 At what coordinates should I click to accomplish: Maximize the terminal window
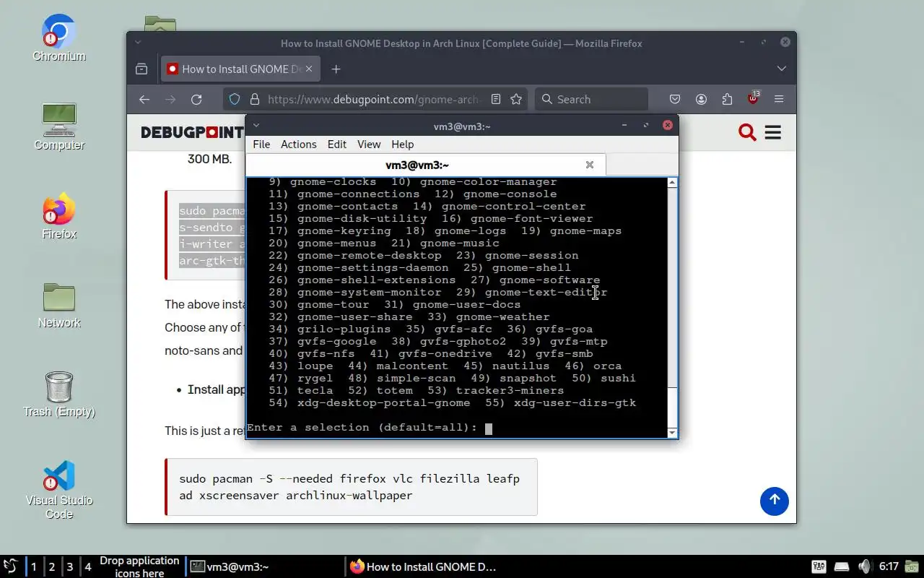click(646, 126)
